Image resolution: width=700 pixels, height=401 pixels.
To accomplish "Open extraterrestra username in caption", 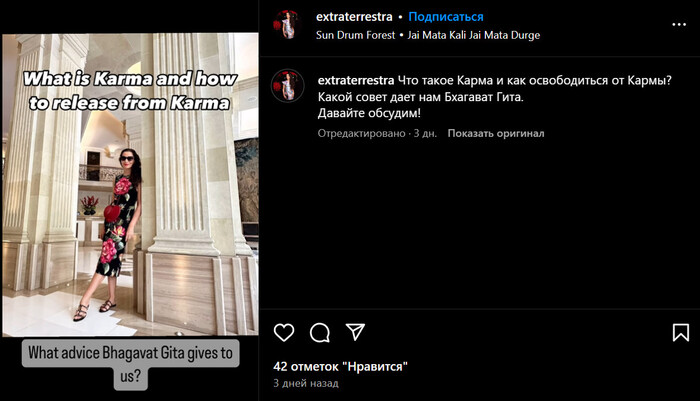I will click(x=356, y=80).
